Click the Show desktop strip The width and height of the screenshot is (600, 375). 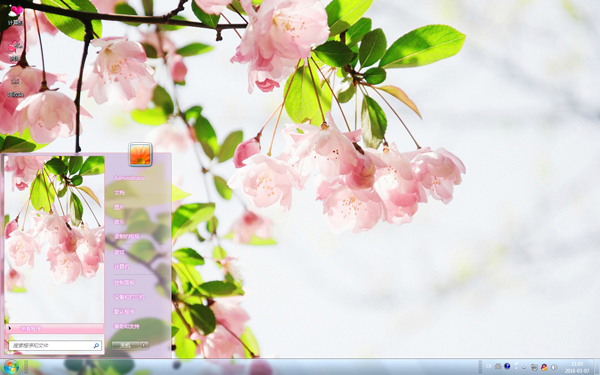click(x=597, y=367)
